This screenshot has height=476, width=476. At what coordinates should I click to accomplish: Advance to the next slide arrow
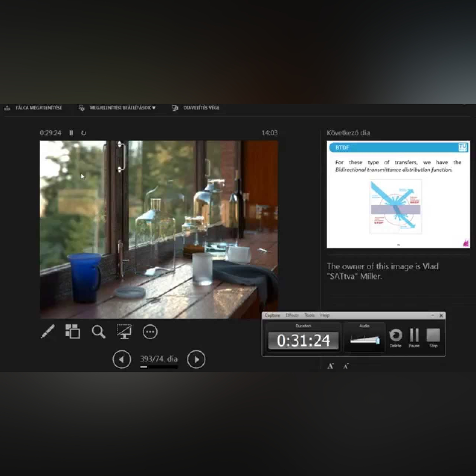[196, 360]
